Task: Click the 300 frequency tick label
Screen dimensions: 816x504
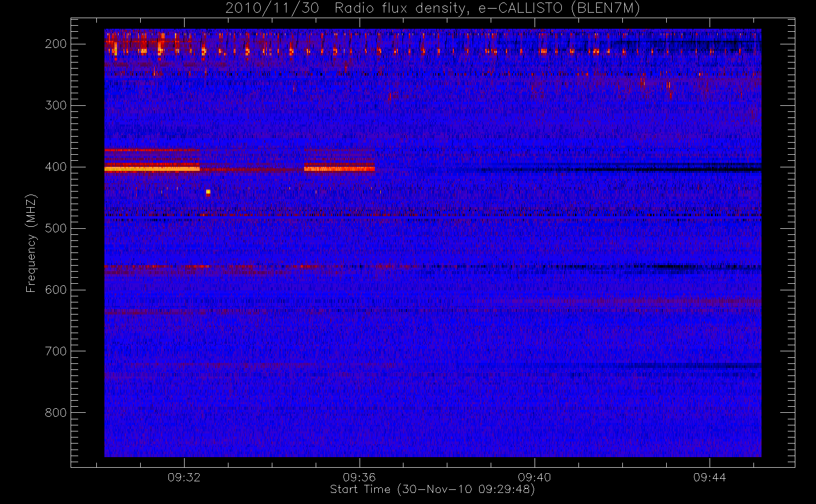Action: pyautogui.click(x=56, y=105)
